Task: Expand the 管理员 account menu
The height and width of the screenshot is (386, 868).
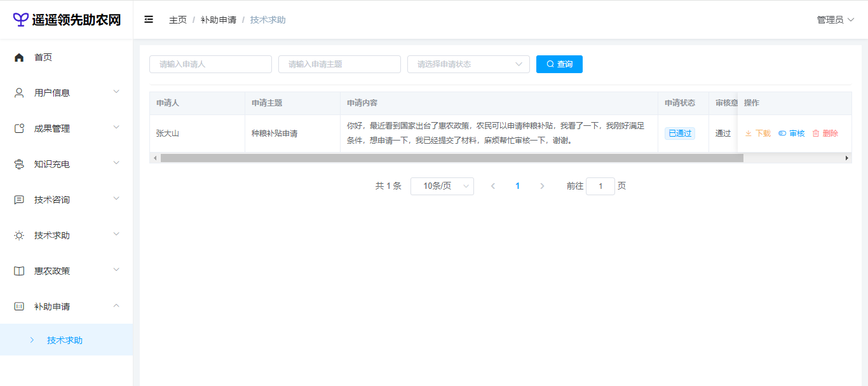Action: coord(835,20)
